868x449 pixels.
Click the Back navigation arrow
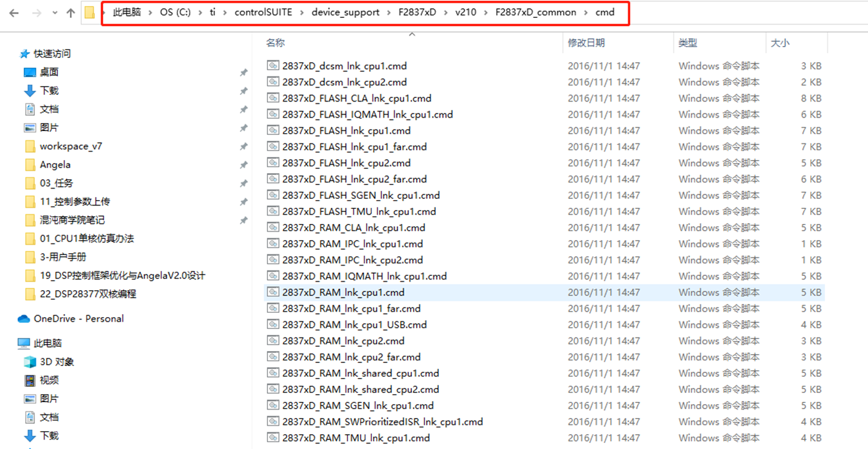13,11
